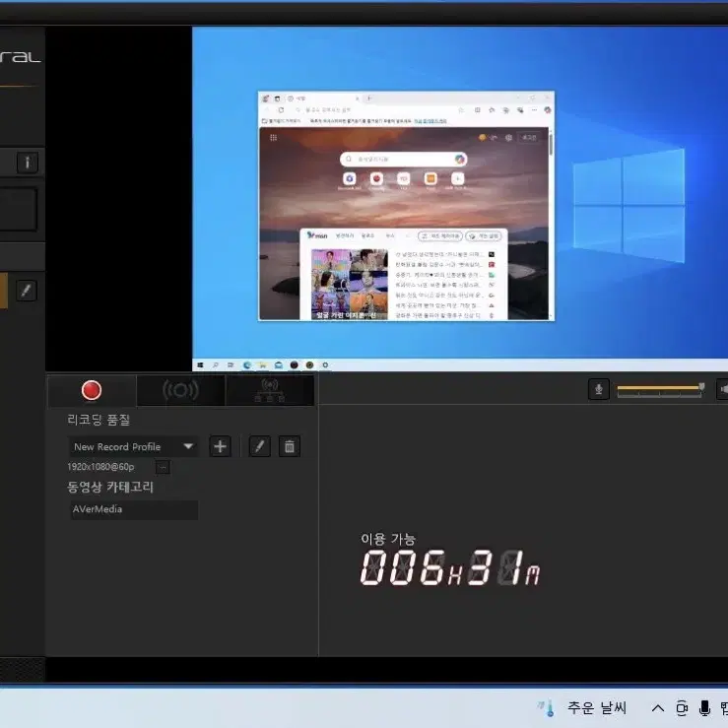Image resolution: width=728 pixels, height=728 pixels.
Task: Open the news collage thumbnail in msn feed
Action: pyautogui.click(x=350, y=284)
